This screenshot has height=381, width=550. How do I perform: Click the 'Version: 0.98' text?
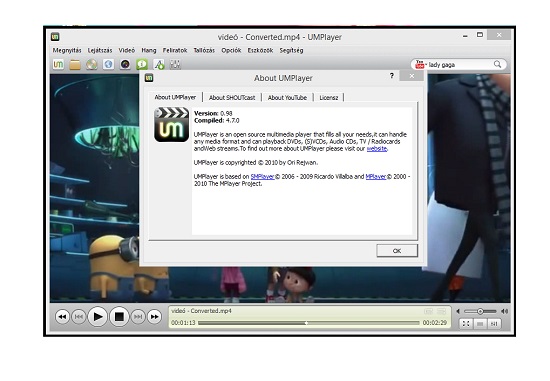(213, 113)
